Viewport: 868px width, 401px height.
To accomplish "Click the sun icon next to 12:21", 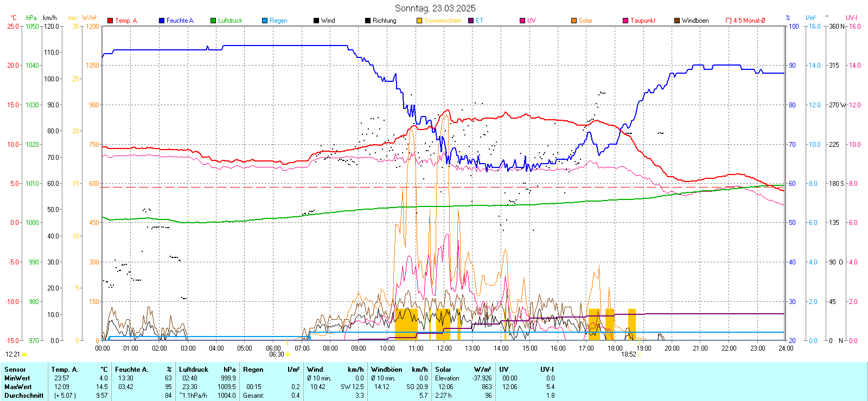I will tap(24, 354).
